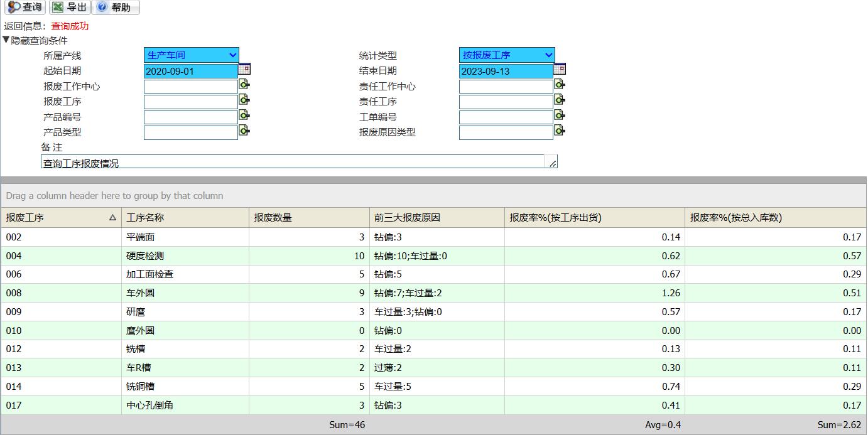The height and width of the screenshot is (435, 868).
Task: Click lookup icon beside 产品编号
Action: pyautogui.click(x=244, y=115)
